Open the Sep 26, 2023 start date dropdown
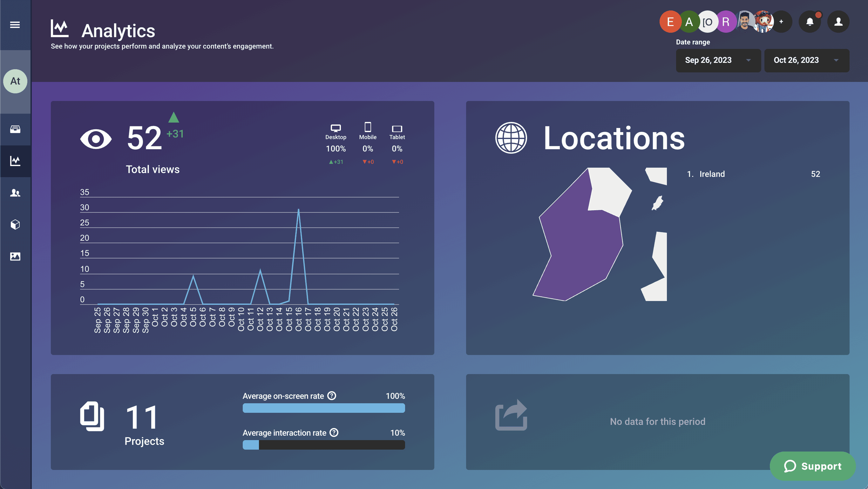 (x=718, y=60)
